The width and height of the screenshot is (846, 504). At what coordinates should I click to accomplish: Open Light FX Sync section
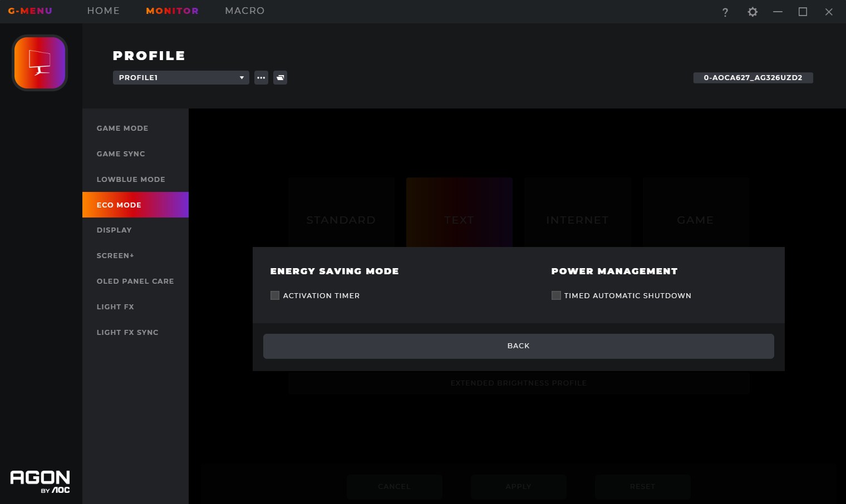135,332
